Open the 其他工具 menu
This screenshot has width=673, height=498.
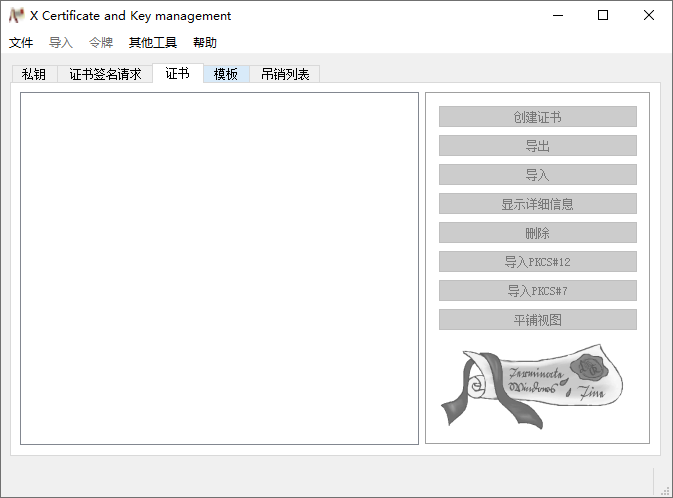pos(152,43)
